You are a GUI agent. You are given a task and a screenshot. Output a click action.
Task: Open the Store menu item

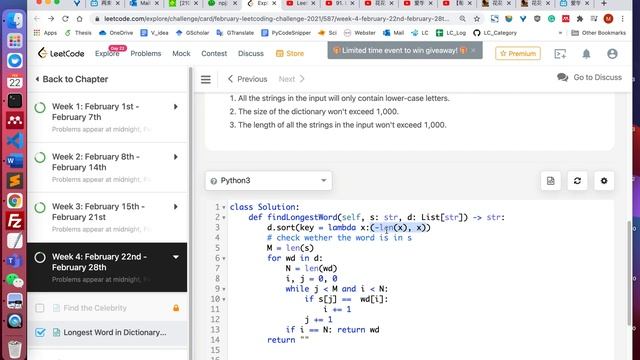click(290, 53)
